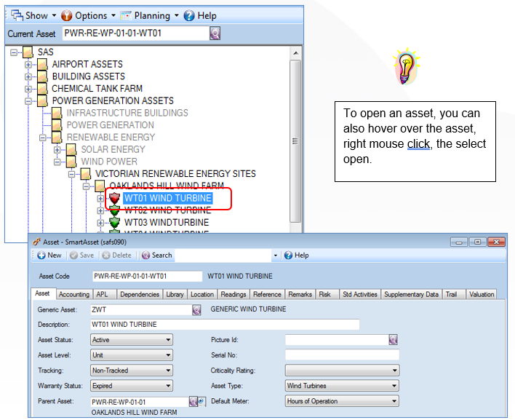Screen dimensions: 515x420
Task: Open the Criticality Rating dropdown
Action: 342,371
